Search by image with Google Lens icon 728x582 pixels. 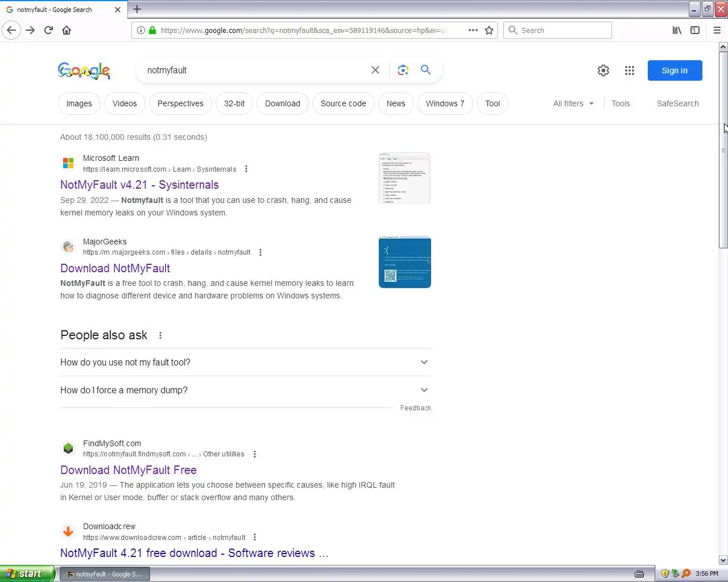point(403,70)
